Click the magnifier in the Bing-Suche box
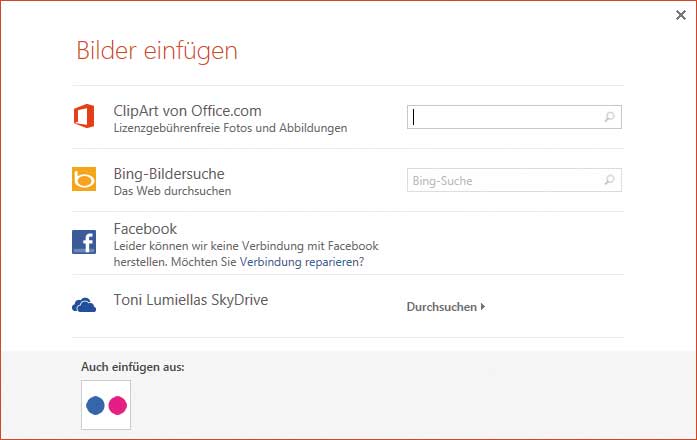 [x=609, y=180]
